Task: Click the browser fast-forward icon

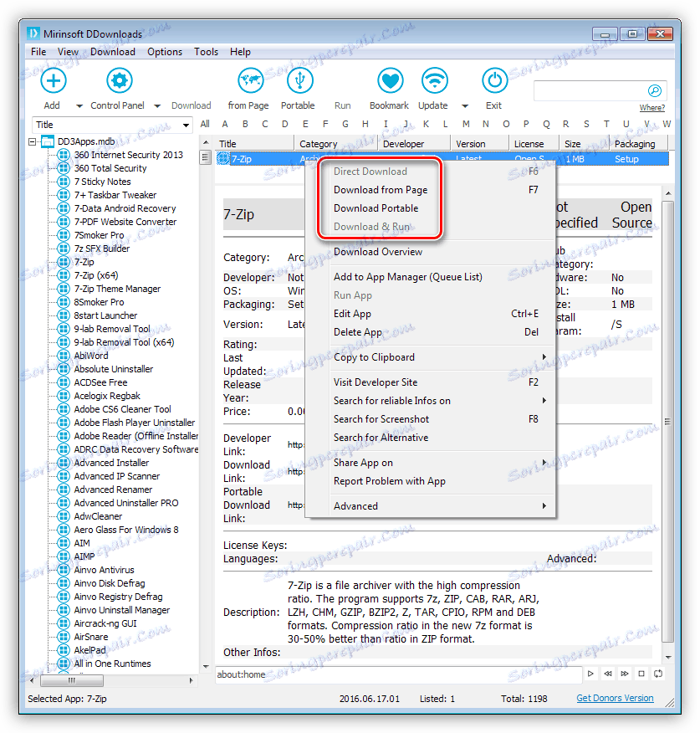Action: coord(624,674)
